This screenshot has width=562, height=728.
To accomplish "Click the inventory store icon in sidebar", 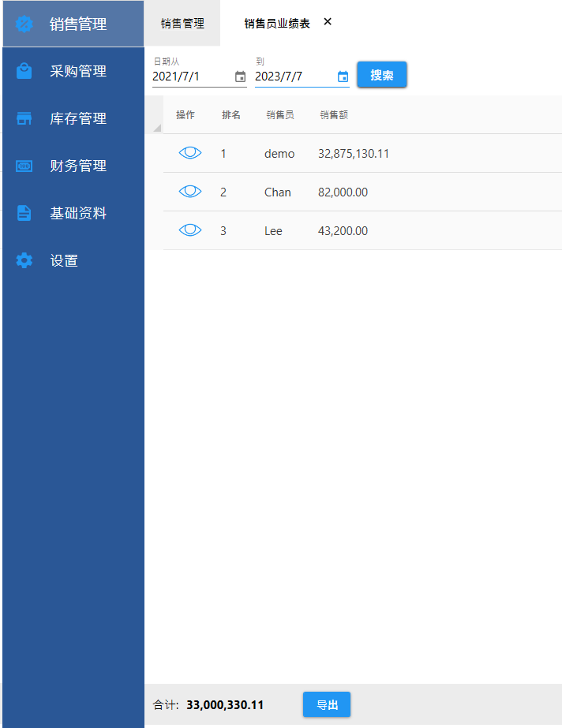I will 24,119.
